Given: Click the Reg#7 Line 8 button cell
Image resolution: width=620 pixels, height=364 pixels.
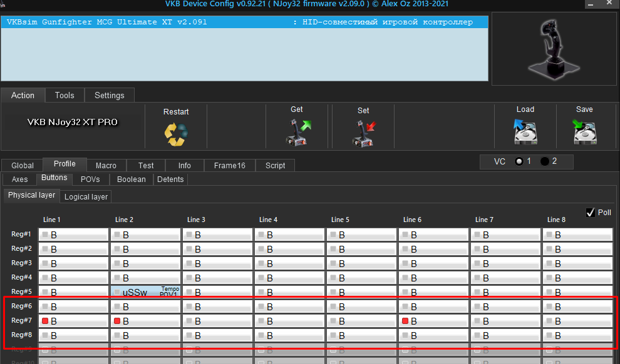Looking at the screenshot, I should point(577,321).
